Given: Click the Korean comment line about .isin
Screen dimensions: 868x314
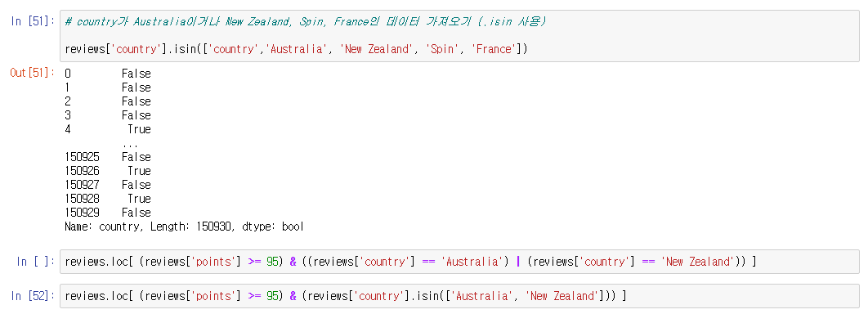Looking at the screenshot, I should pyautogui.click(x=306, y=21).
